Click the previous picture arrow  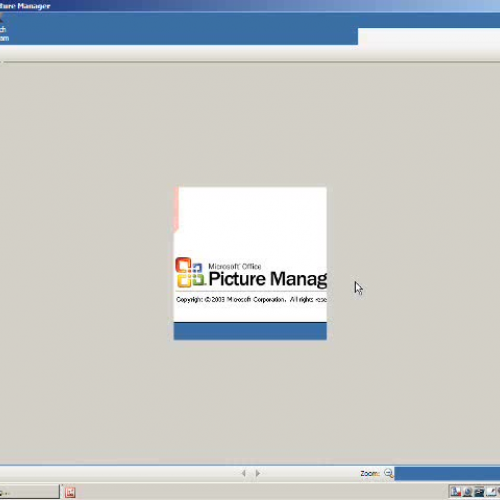click(244, 473)
